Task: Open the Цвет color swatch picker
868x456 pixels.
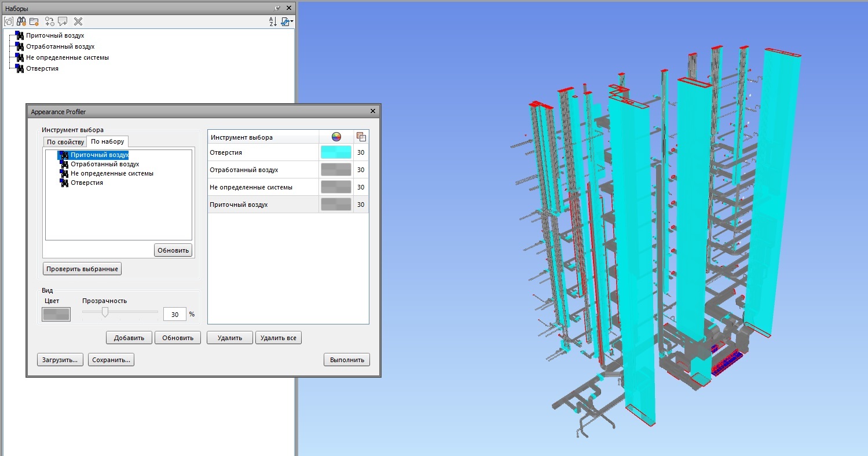Action: pyautogui.click(x=56, y=314)
